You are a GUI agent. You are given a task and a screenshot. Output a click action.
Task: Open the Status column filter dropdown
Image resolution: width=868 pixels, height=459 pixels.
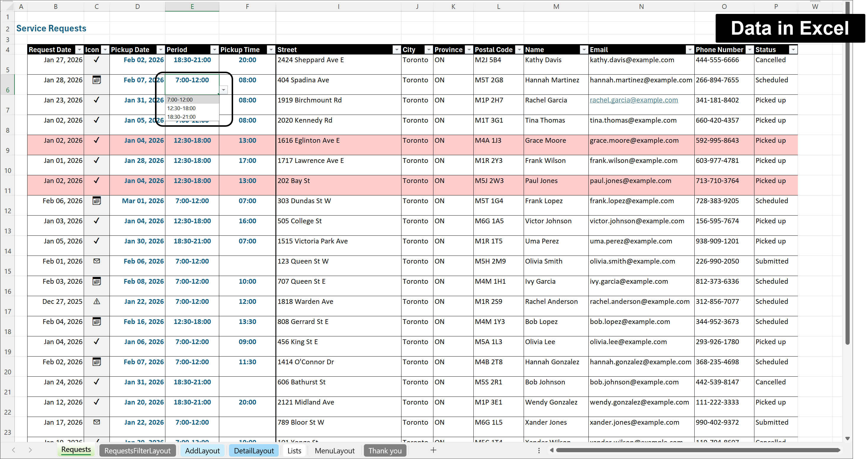coord(793,50)
